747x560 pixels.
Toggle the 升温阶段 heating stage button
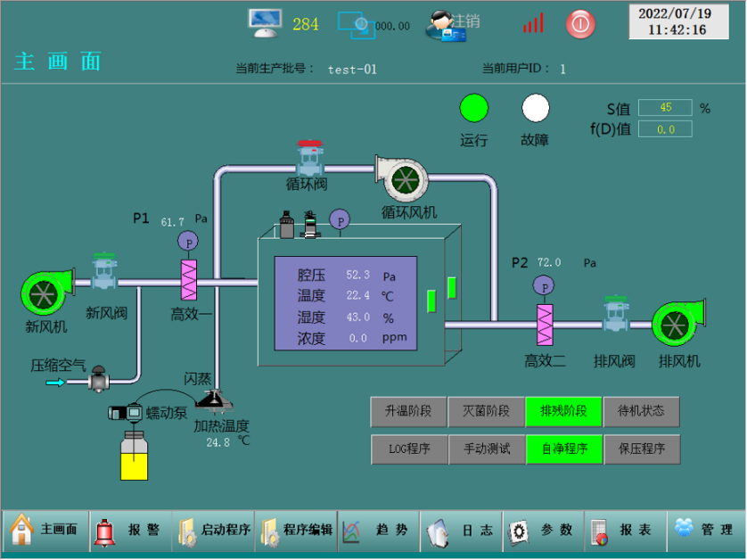[407, 411]
